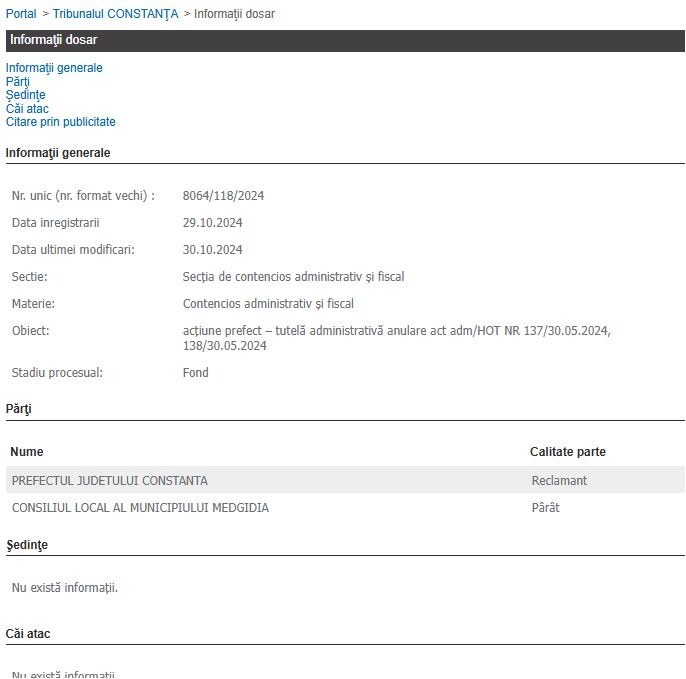
Task: Select PREFECTUL JUDETULUI CONSTANTA row
Action: coord(110,481)
